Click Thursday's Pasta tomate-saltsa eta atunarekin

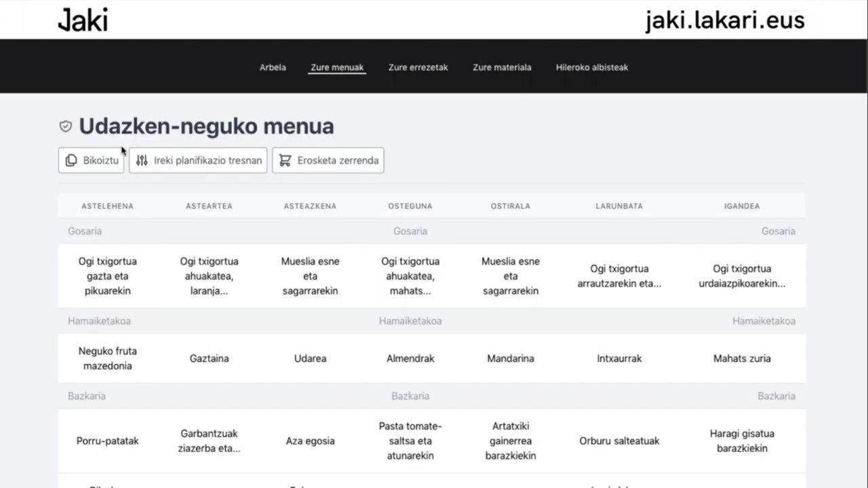(410, 441)
